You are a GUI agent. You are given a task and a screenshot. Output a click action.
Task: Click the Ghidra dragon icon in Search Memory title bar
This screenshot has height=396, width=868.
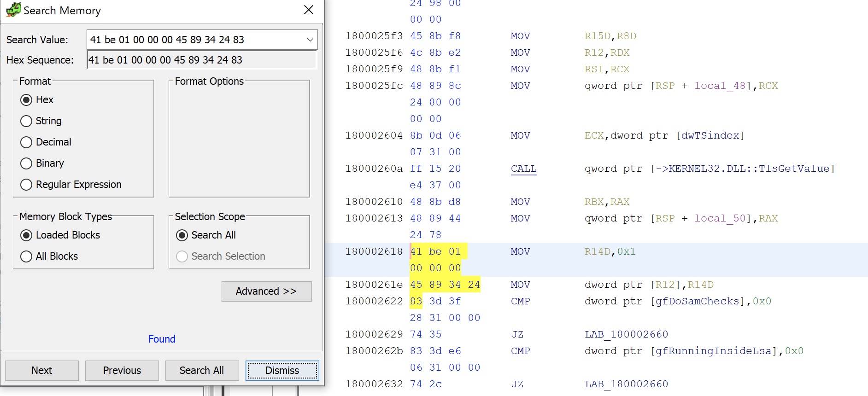tap(13, 10)
